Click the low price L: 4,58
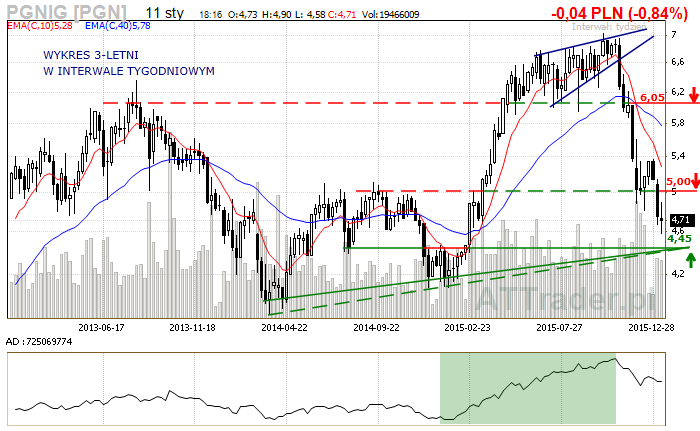This screenshot has width=700, height=431. pos(310,15)
